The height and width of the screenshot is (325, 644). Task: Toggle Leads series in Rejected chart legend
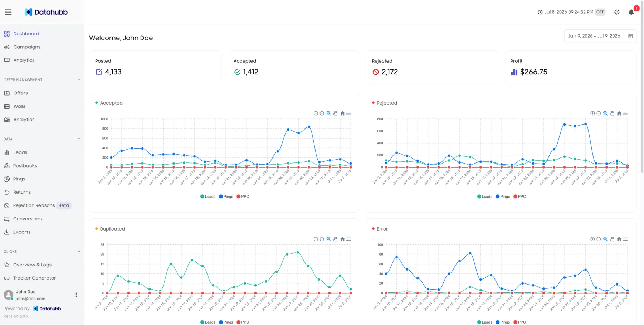coord(485,197)
